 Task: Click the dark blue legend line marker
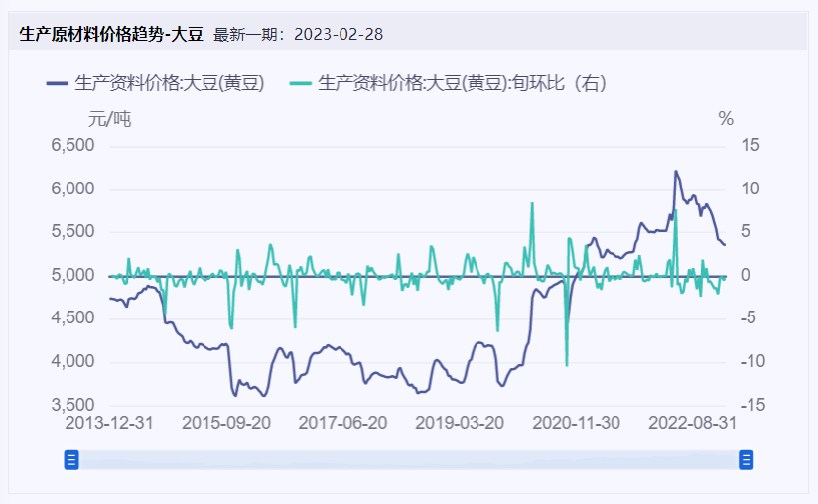coord(58,84)
